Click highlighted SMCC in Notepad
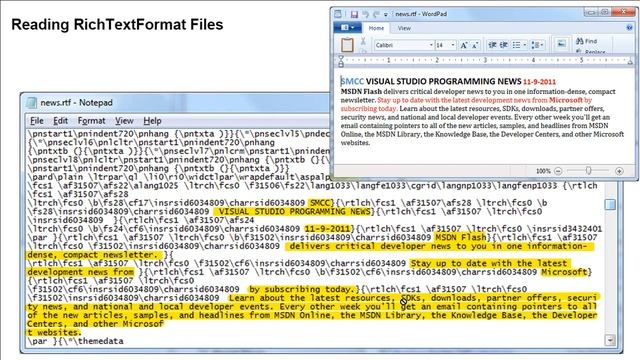Screen dimensions: 640x360 [x=320, y=203]
